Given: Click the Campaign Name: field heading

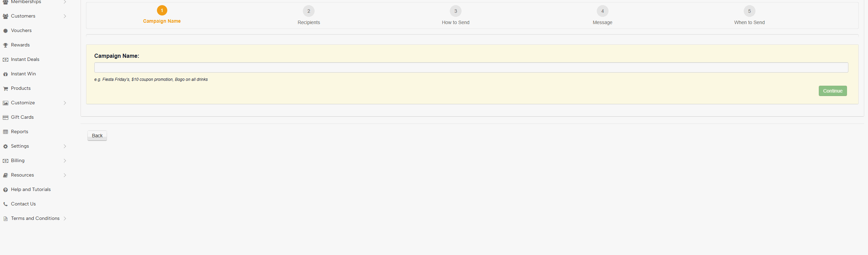Looking at the screenshot, I should point(117,56).
